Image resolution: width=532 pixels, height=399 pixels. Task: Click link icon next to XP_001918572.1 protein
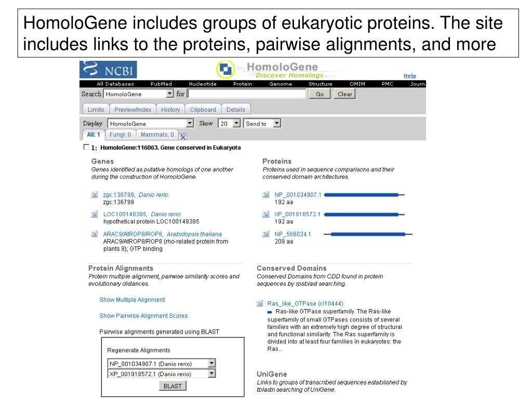(x=265, y=215)
